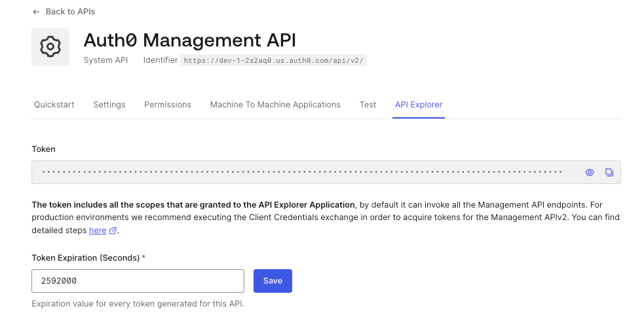Screen dimensions: 644x317
Task: Select Machine To Machine Applications tab
Action: coord(275,105)
